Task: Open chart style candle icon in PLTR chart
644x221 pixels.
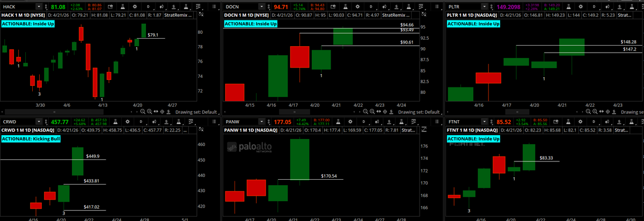Action: tap(608, 6)
